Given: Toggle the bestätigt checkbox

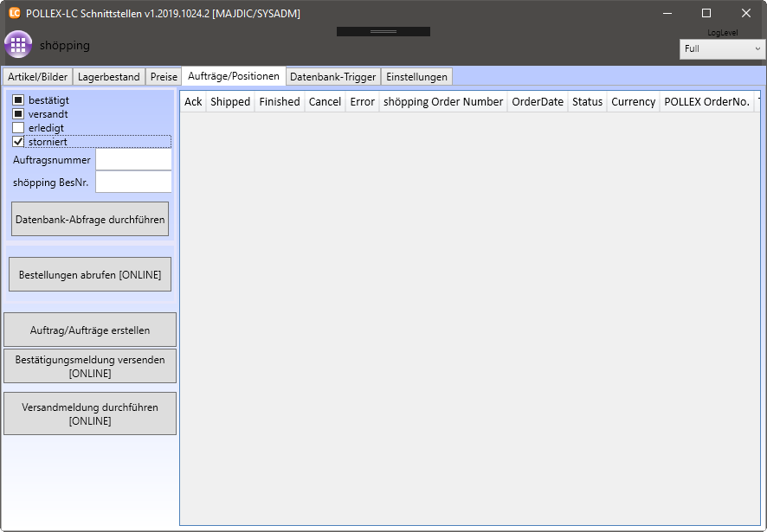Looking at the screenshot, I should pos(18,100).
